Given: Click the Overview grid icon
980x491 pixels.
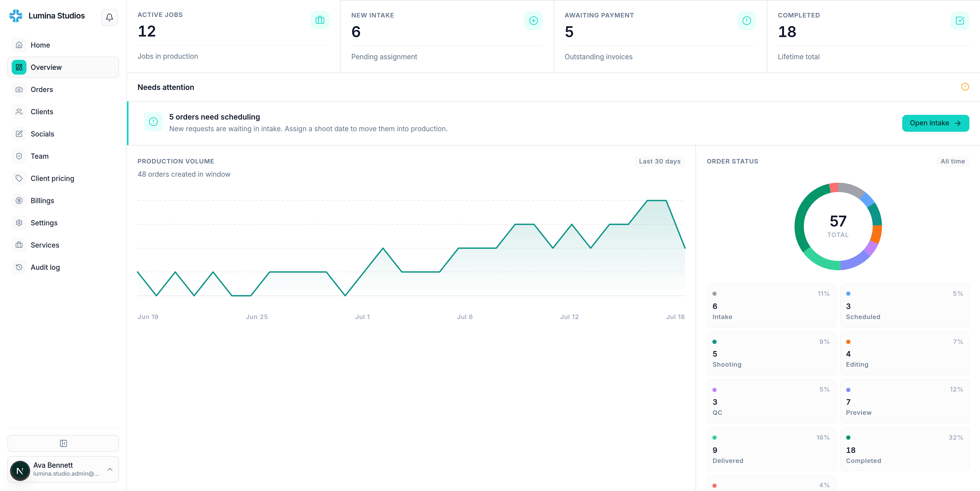Looking at the screenshot, I should click(19, 67).
